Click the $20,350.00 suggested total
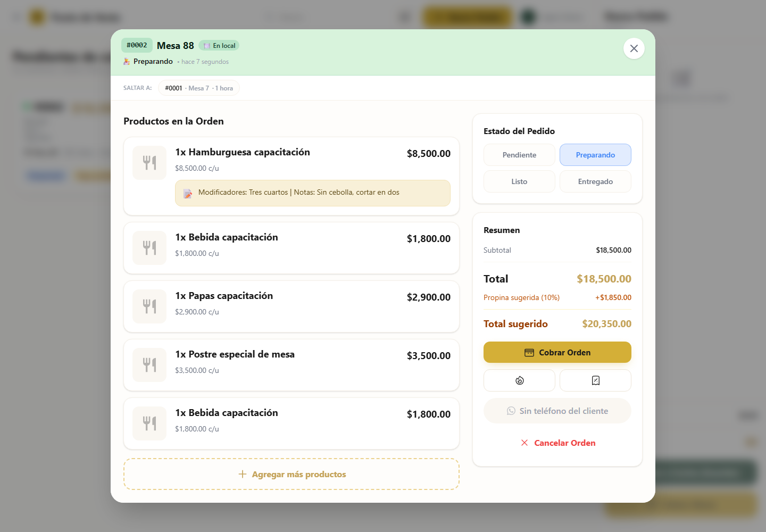Screen dimensions: 766x532 [606, 324]
